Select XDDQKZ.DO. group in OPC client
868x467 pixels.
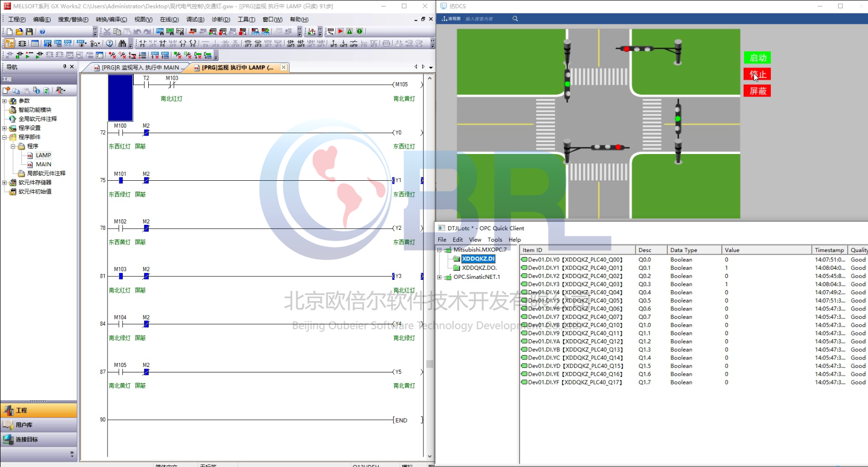(479, 268)
